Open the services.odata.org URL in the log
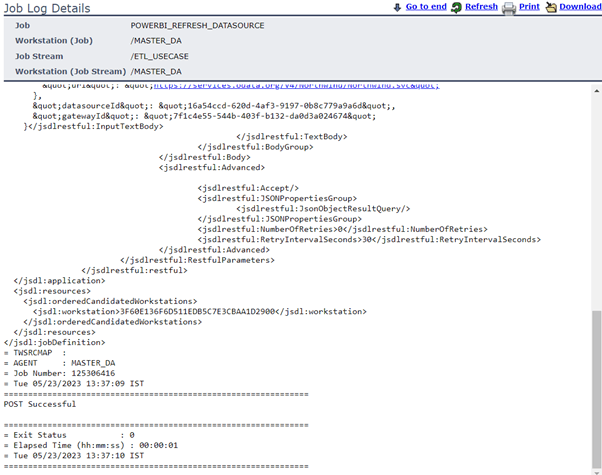This screenshot has width=602, height=475. (x=322, y=87)
